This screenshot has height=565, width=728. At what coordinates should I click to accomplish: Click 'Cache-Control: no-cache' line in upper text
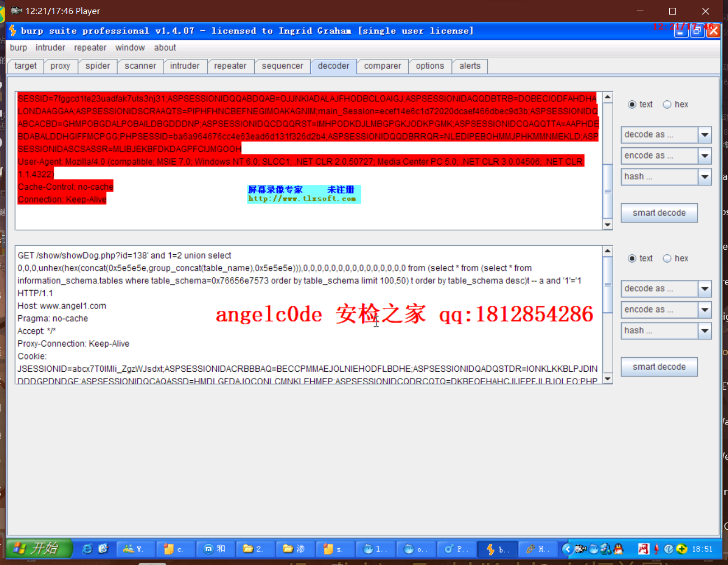pyautogui.click(x=66, y=186)
